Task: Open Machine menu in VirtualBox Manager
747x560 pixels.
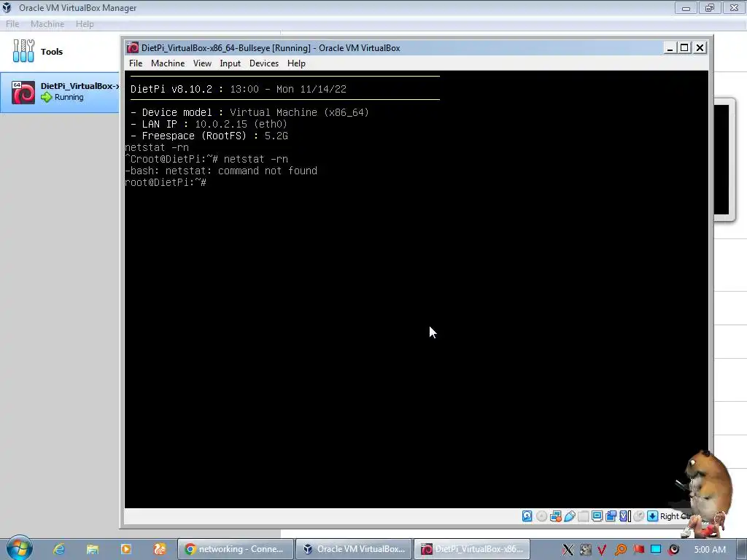Action: point(47,24)
